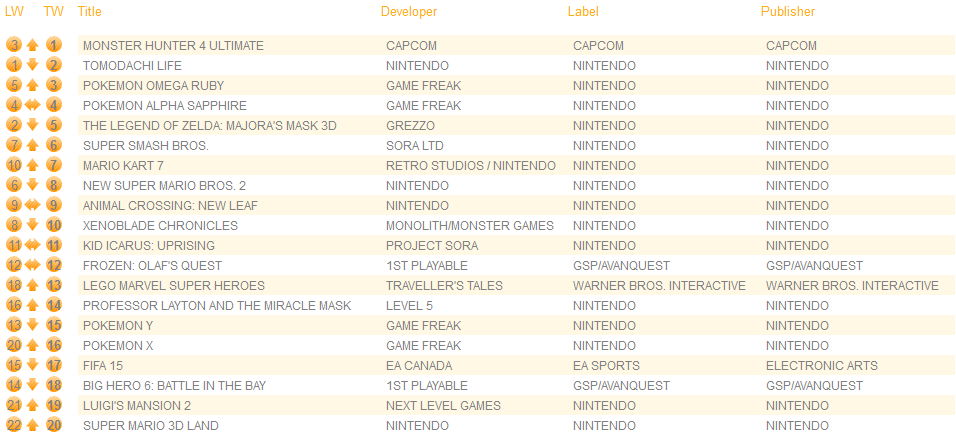Click last-week badge 18 beside Lego Marvel Super Heroes
956x433 pixels.
[x=15, y=285]
